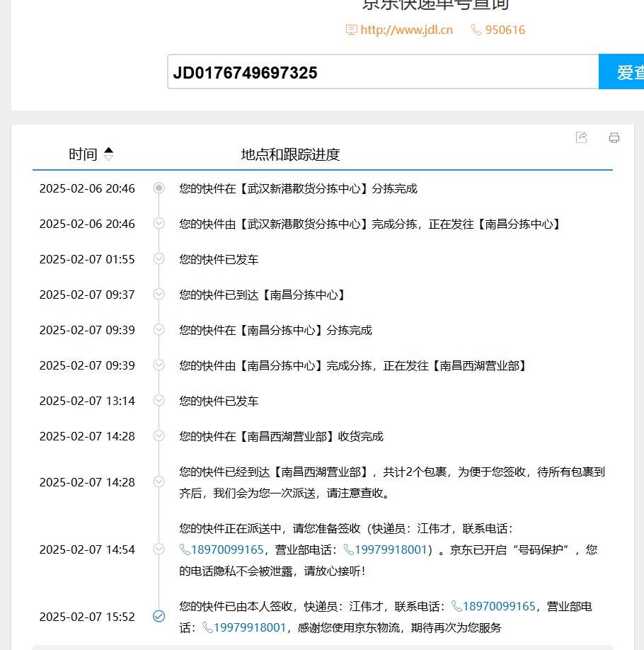Click text 完成分拣，正在发往【南昌西湖营业部】

(x=427, y=365)
